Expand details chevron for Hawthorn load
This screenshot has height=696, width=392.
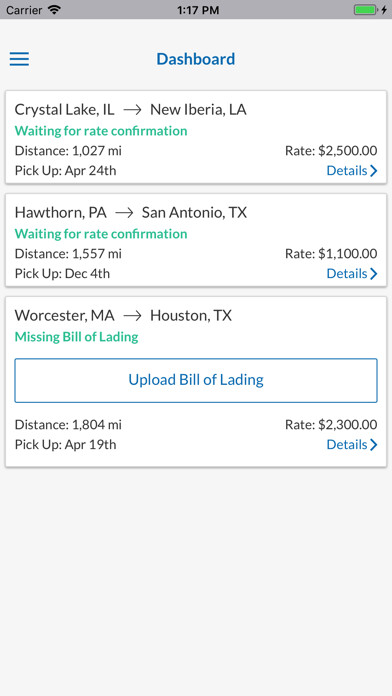[373, 274]
